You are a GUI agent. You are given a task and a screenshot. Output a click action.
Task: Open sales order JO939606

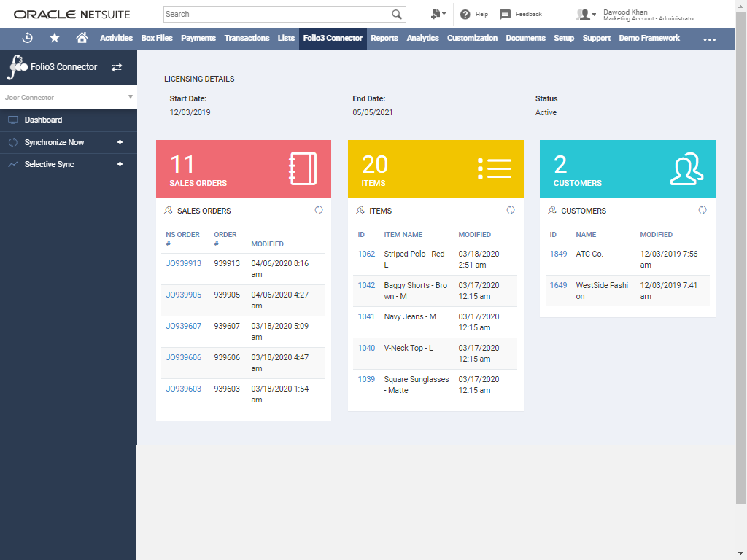click(183, 357)
